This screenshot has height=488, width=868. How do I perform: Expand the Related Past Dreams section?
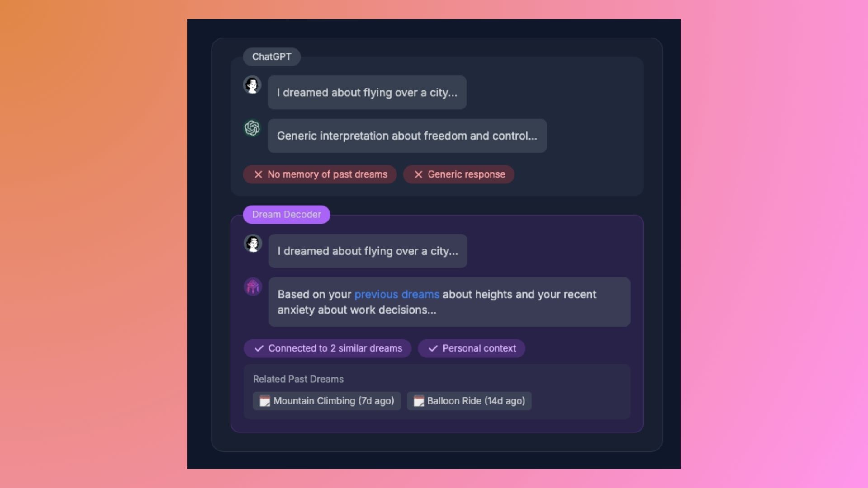coord(298,379)
